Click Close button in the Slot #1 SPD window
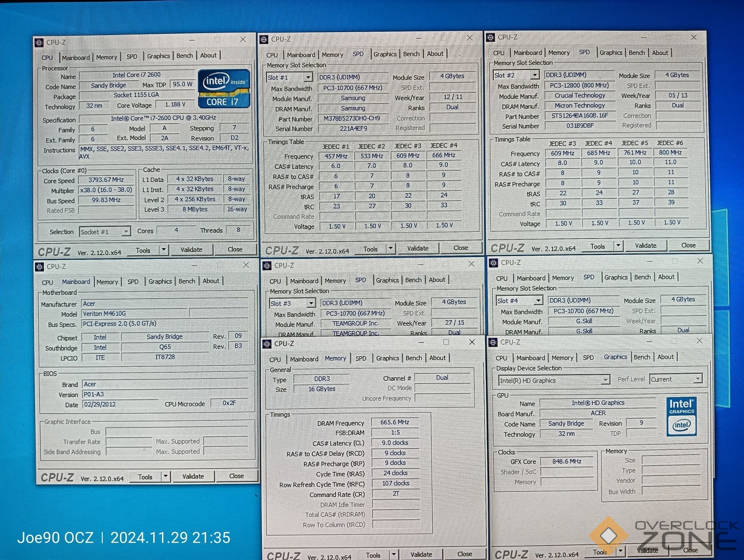744x560 pixels. pyautogui.click(x=461, y=248)
